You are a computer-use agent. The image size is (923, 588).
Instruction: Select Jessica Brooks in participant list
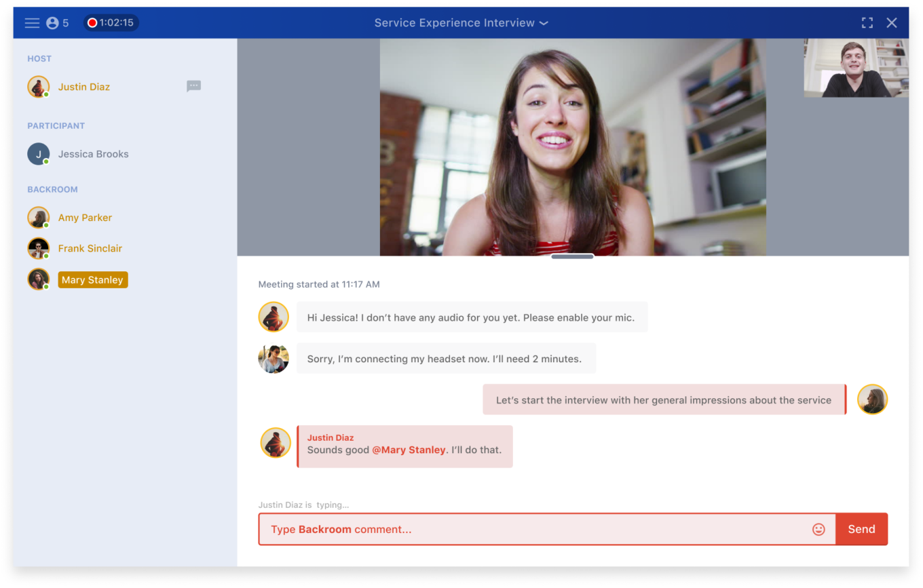pos(94,154)
